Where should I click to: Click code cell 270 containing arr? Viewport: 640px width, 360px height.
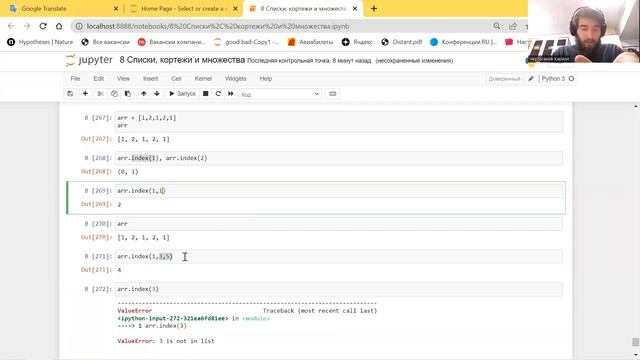tap(339, 224)
